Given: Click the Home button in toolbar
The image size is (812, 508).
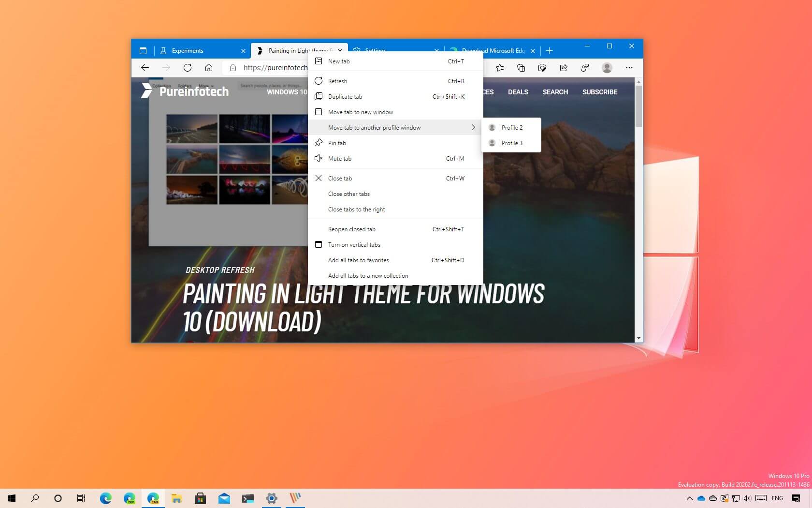Looking at the screenshot, I should [209, 68].
